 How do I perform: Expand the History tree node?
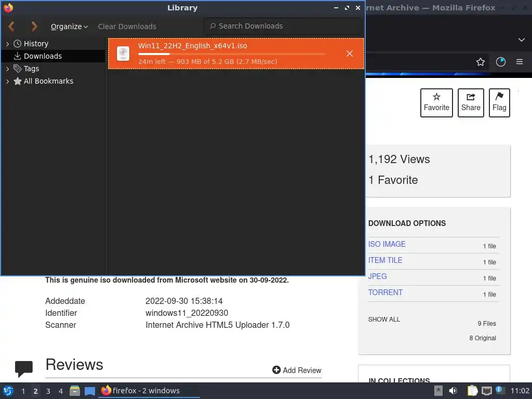point(7,44)
